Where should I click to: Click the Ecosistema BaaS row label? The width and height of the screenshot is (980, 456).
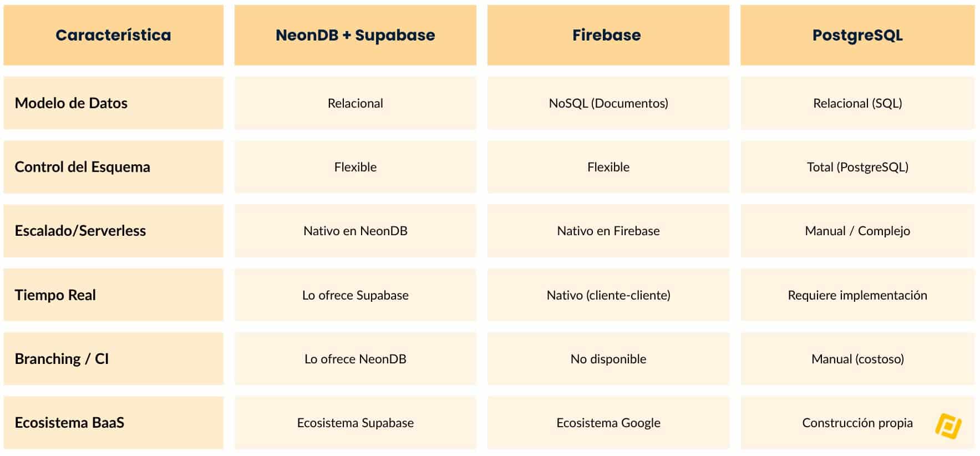point(113,423)
